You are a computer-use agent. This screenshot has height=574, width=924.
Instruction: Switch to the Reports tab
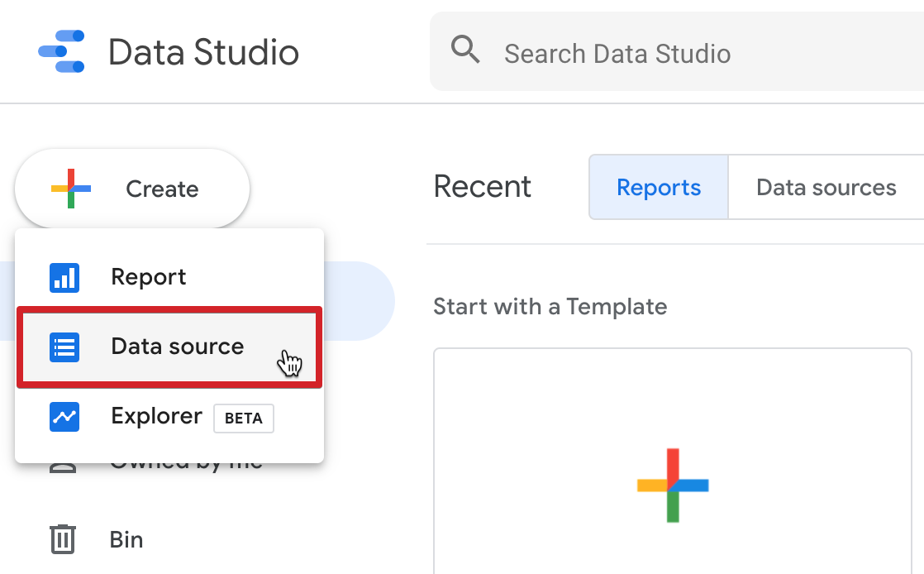click(x=659, y=187)
